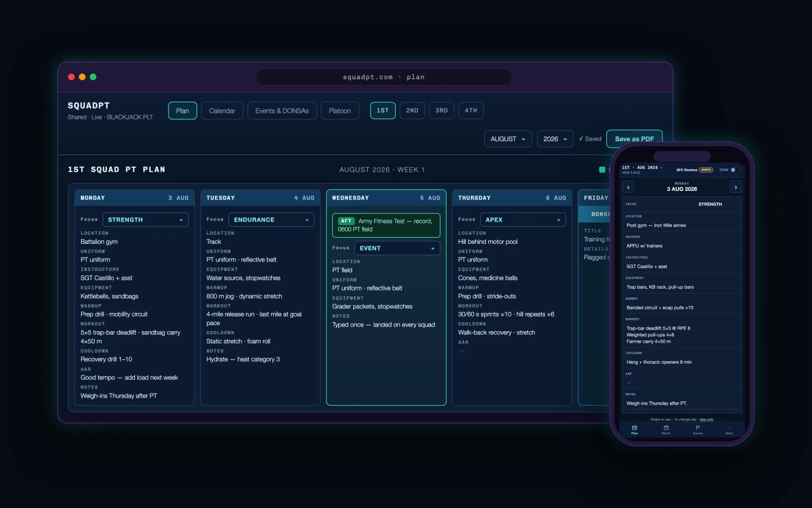
Task: Click the Tuesday 4 AUG card header
Action: click(x=260, y=198)
